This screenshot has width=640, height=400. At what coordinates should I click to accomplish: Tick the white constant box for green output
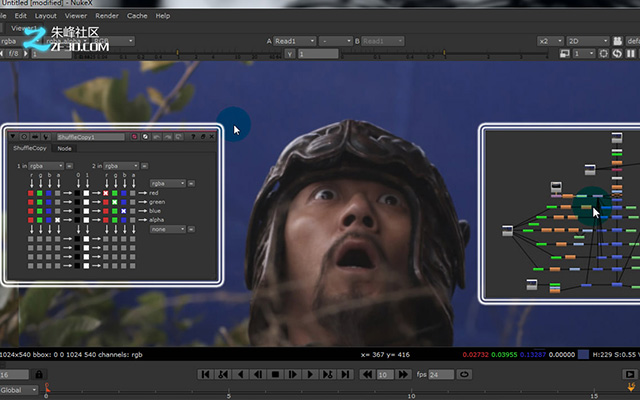[86, 202]
